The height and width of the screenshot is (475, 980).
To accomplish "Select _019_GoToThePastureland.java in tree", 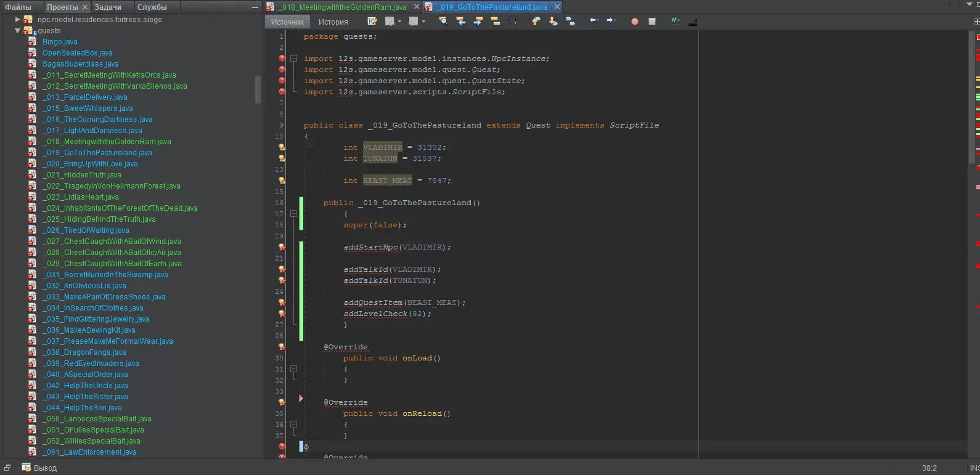I will pos(97,153).
